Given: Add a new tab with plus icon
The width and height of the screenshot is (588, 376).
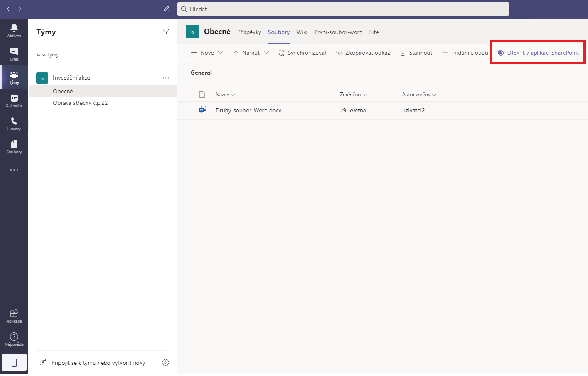Looking at the screenshot, I should click(x=389, y=32).
